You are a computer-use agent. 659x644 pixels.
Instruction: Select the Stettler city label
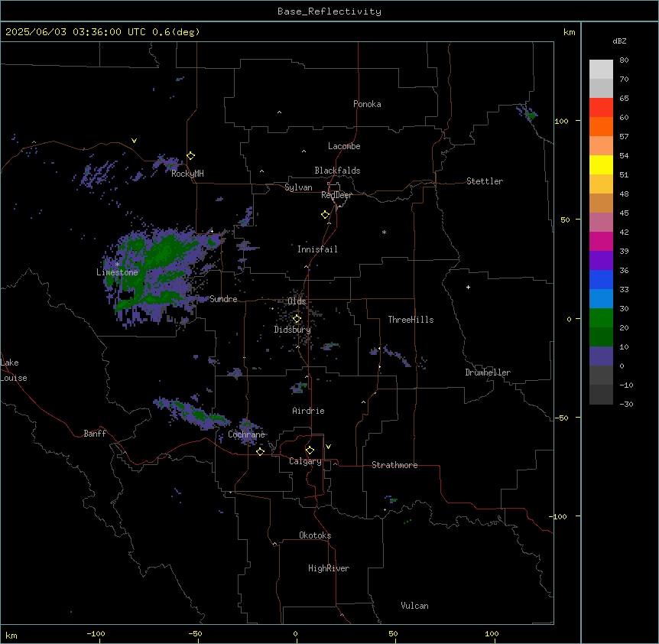[484, 181]
